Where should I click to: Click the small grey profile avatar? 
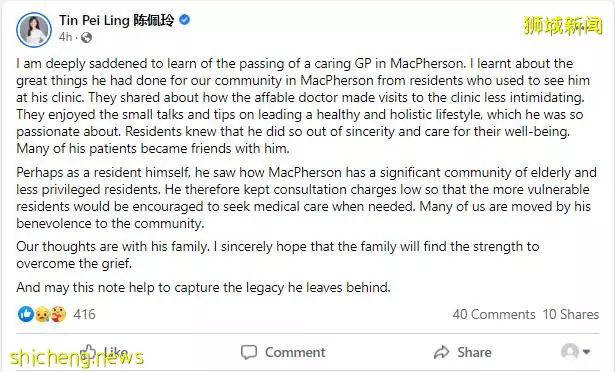(570, 352)
